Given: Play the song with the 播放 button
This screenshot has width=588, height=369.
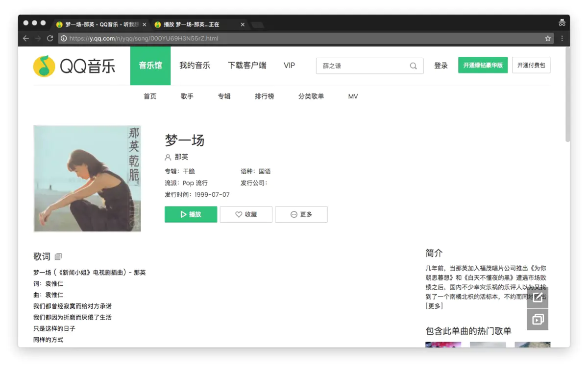Looking at the screenshot, I should [191, 214].
